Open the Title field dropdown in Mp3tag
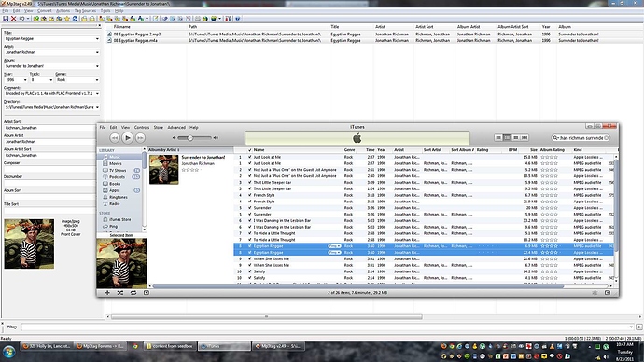 [97, 38]
